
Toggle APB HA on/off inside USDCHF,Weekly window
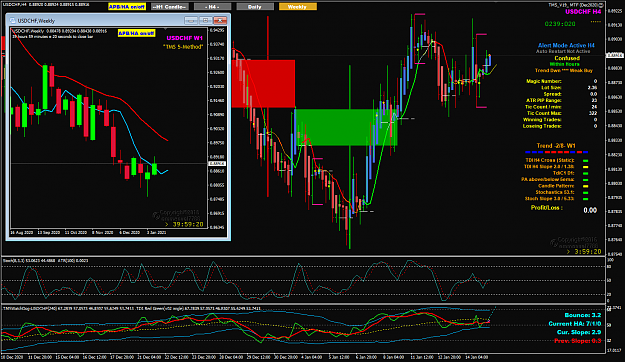pyautogui.click(x=136, y=33)
